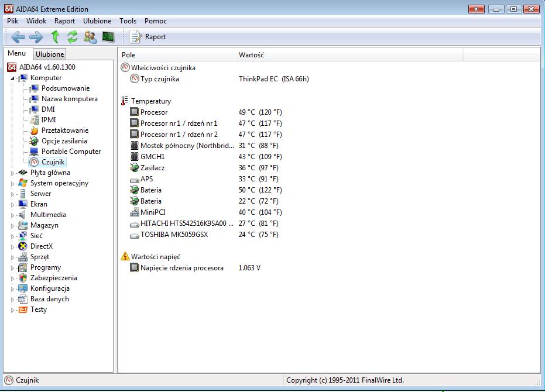The height and width of the screenshot is (392, 545).
Task: Click the Zabezpieczenia shield icon
Action: click(x=23, y=278)
